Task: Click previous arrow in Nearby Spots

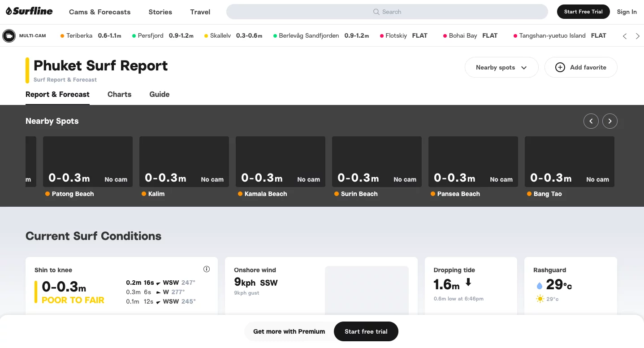Action: pos(591,121)
